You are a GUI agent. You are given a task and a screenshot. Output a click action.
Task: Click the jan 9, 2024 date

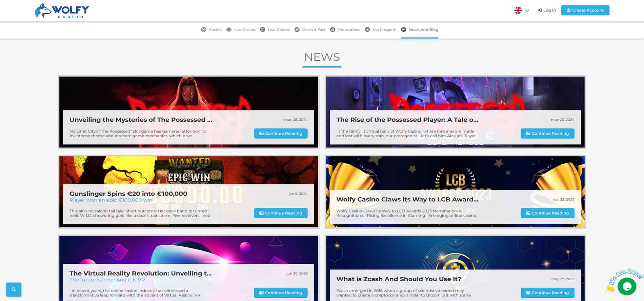point(298,194)
